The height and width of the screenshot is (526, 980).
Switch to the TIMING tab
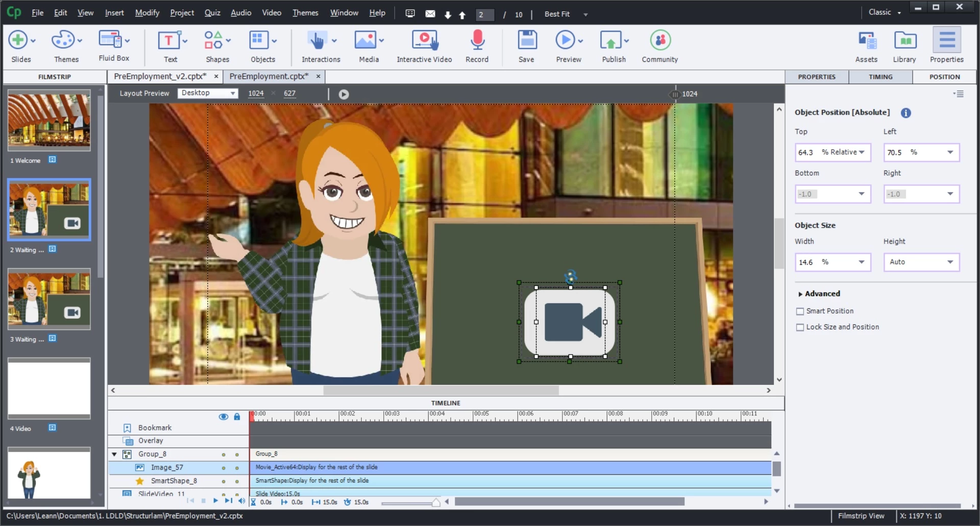point(880,77)
